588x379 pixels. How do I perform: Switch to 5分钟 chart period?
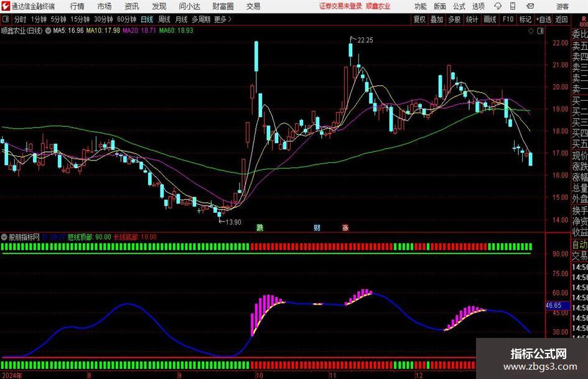[x=58, y=19]
